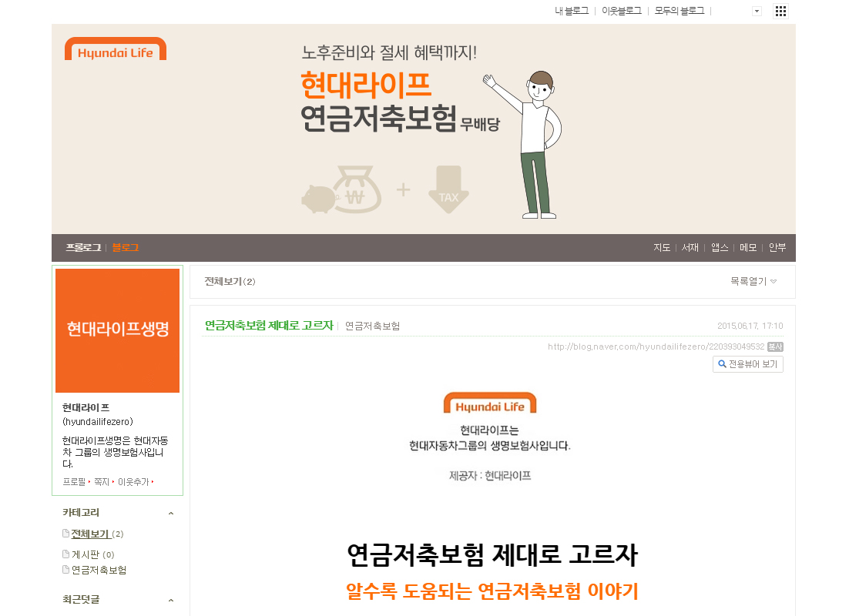Switch to 프롤로그 tab
The width and height of the screenshot is (849, 616).
tap(83, 247)
